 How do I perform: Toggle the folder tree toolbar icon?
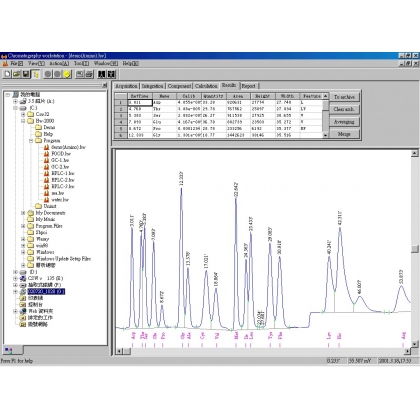tap(35, 74)
